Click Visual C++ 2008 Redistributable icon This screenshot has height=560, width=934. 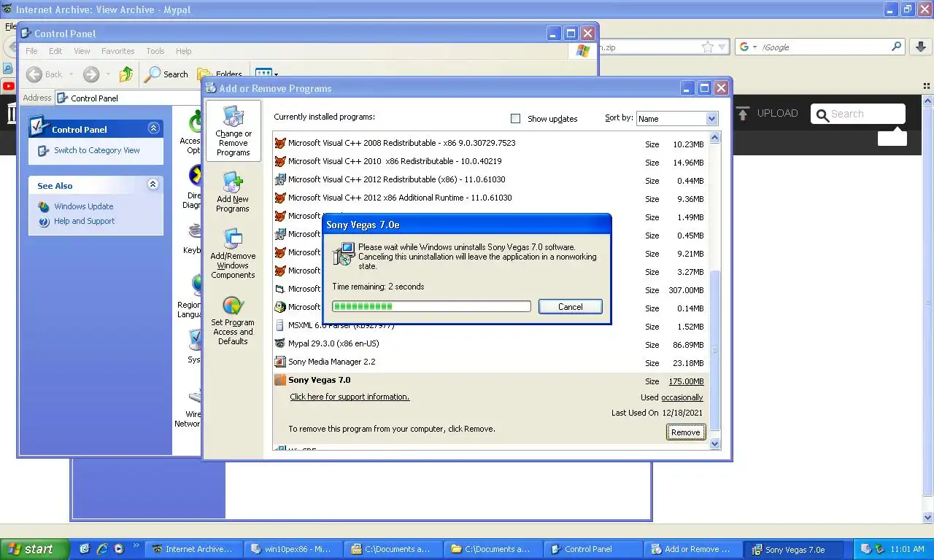point(279,143)
